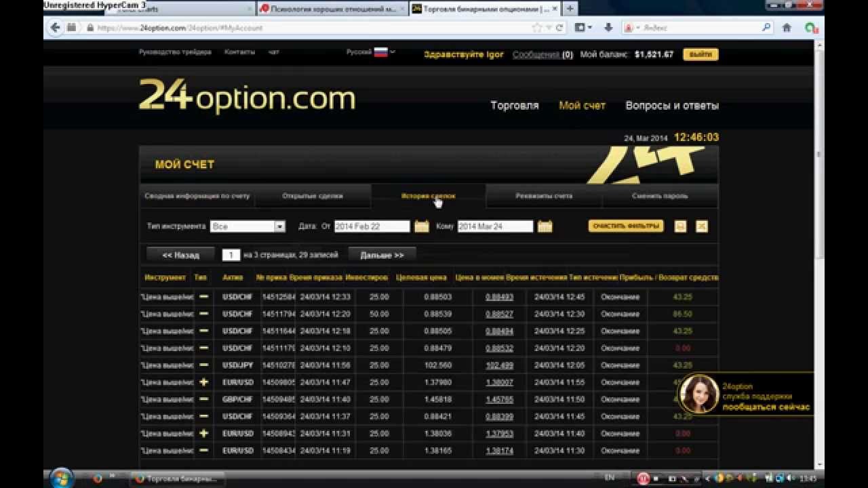
Task: Click the Russian flag language icon
Action: [x=380, y=52]
